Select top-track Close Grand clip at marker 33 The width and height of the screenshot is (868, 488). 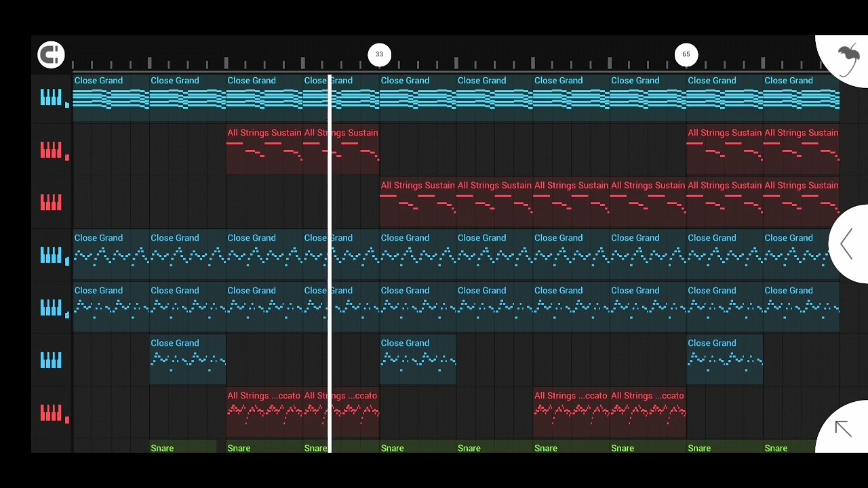418,98
